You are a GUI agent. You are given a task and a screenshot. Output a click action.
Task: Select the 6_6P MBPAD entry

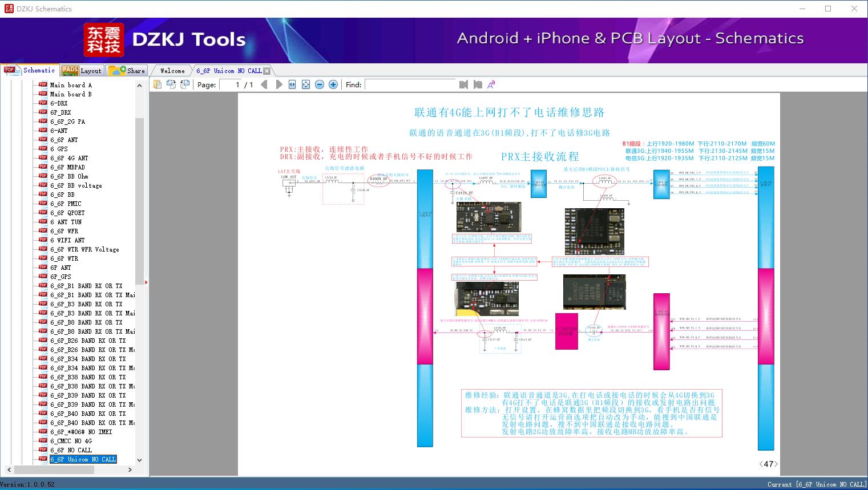pyautogui.click(x=67, y=167)
